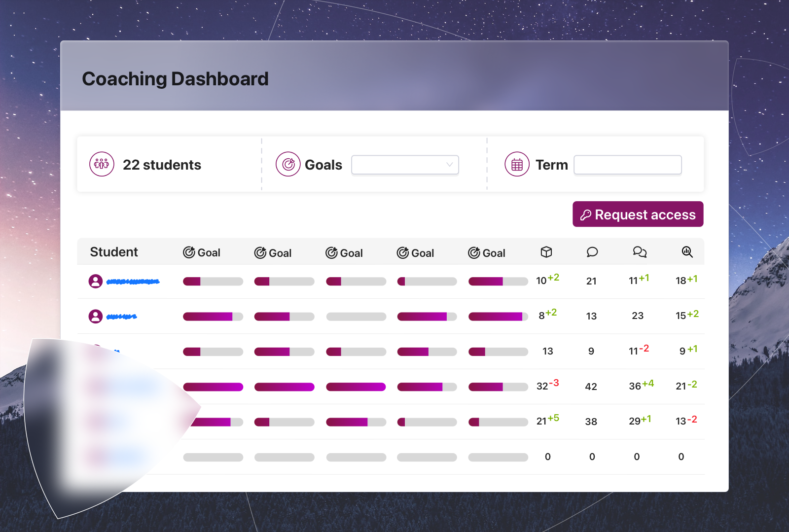Click the second student's avatar icon
Viewport: 789px width, 532px height.
tap(96, 316)
